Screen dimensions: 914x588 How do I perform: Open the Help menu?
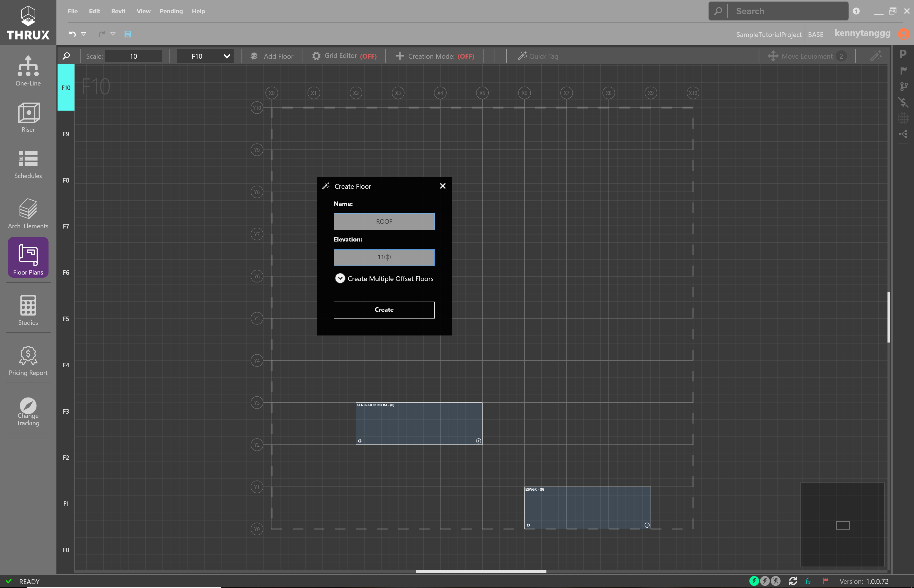tap(198, 11)
